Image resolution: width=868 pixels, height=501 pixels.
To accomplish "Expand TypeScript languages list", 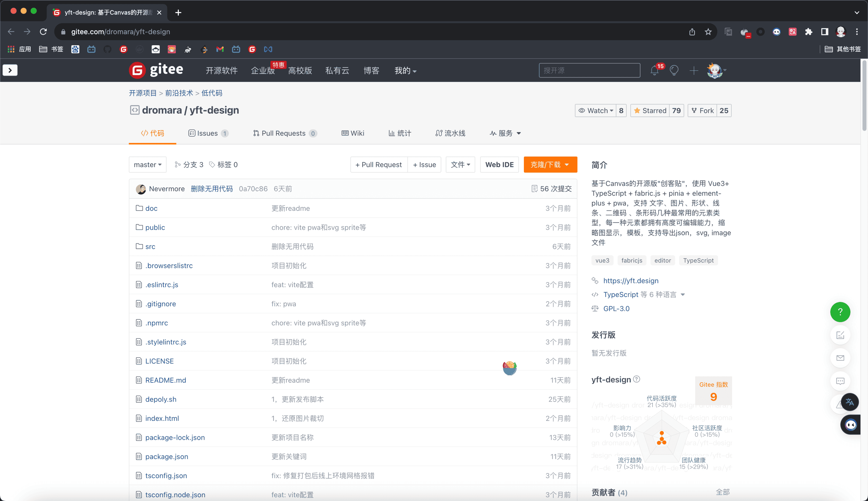I will [683, 294].
